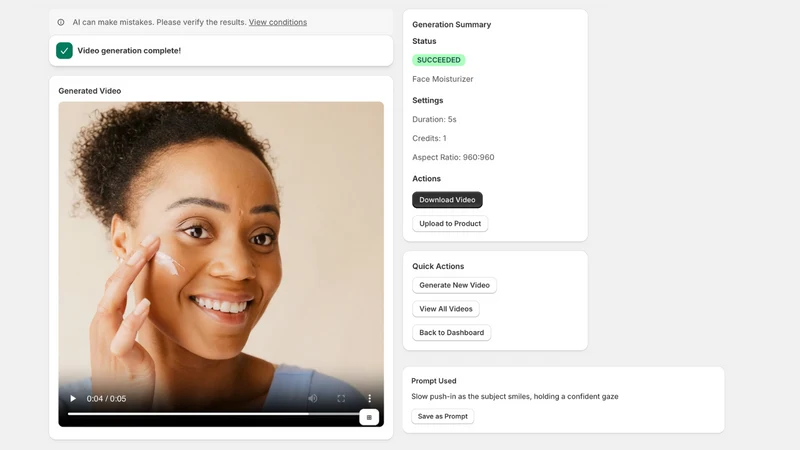Click the small square icon at the end of the video progress bar
Image resolution: width=800 pixels, height=450 pixels.
[369, 417]
